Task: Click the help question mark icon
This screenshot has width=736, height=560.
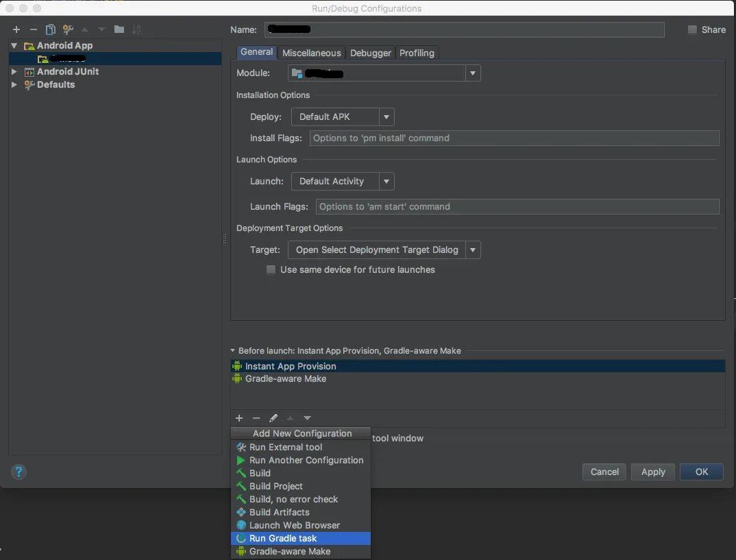Action: coord(19,472)
